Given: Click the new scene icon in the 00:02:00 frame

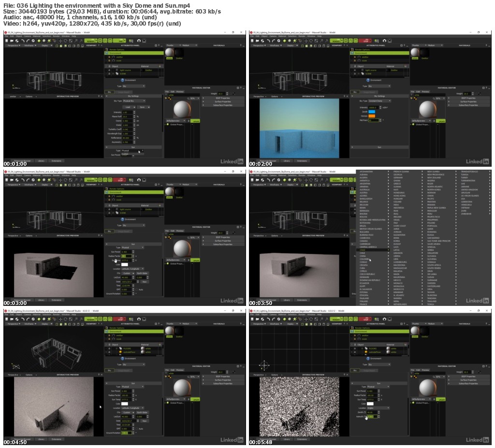Looking at the screenshot, I should 252,41.
